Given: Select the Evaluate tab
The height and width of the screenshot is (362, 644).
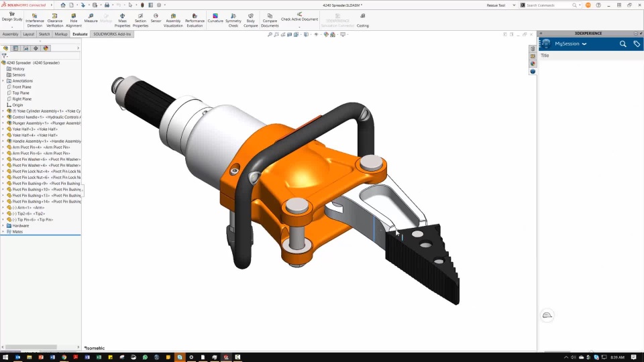Looking at the screenshot, I should 80,34.
